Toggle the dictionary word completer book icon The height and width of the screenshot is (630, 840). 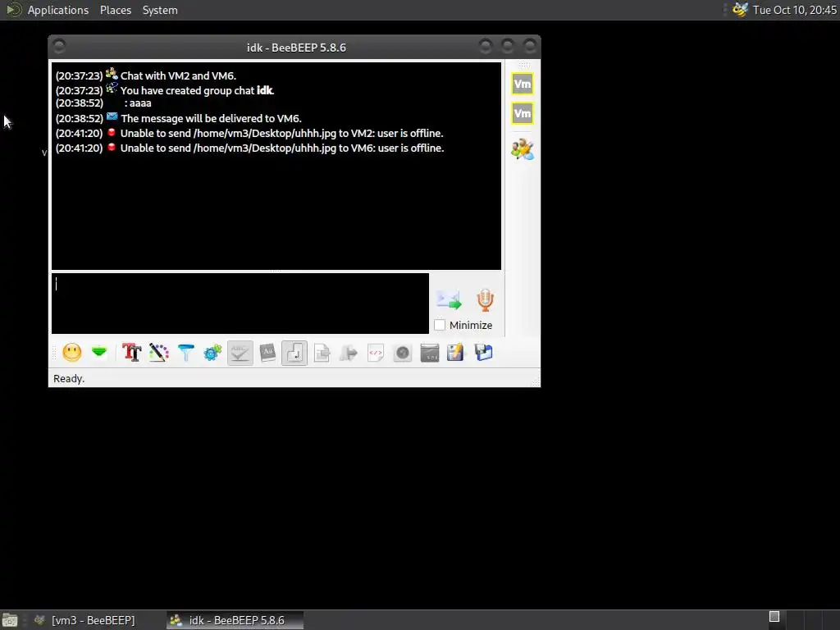[x=267, y=353]
